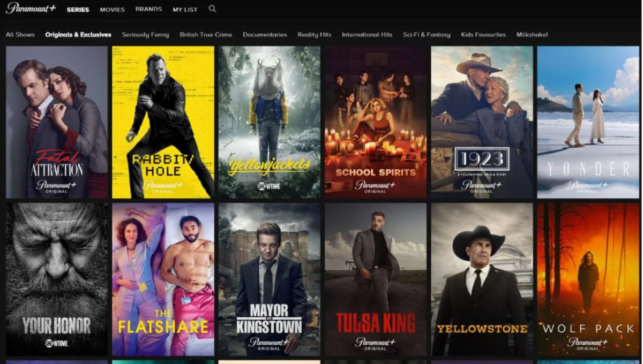Viewport: 643px width, 364px height.
Task: Select the Reality Hits category
Action: (x=315, y=35)
